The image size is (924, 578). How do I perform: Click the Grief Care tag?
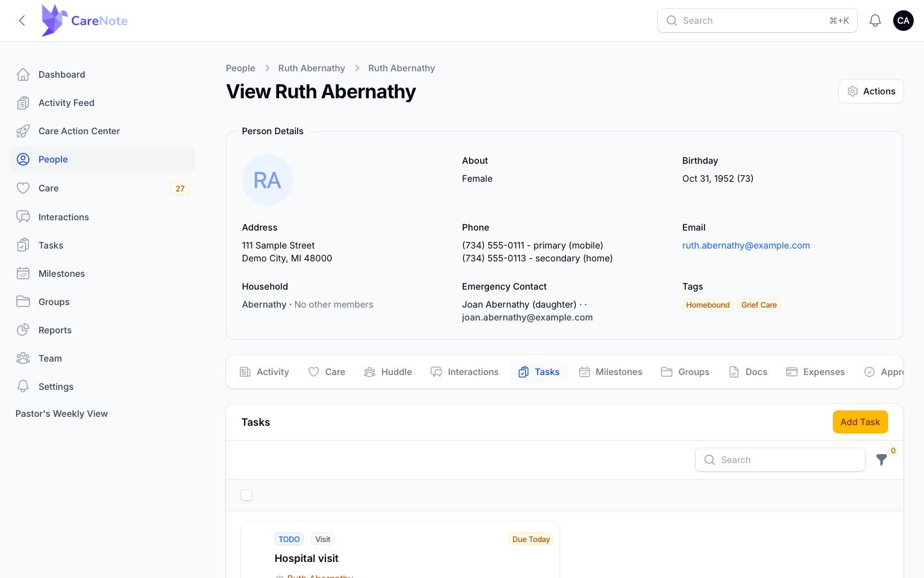click(759, 305)
